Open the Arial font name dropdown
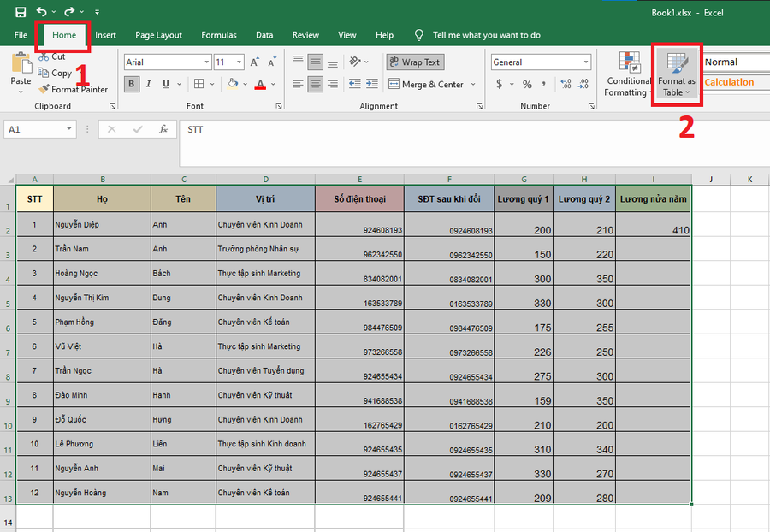The width and height of the screenshot is (770, 532). click(207, 62)
